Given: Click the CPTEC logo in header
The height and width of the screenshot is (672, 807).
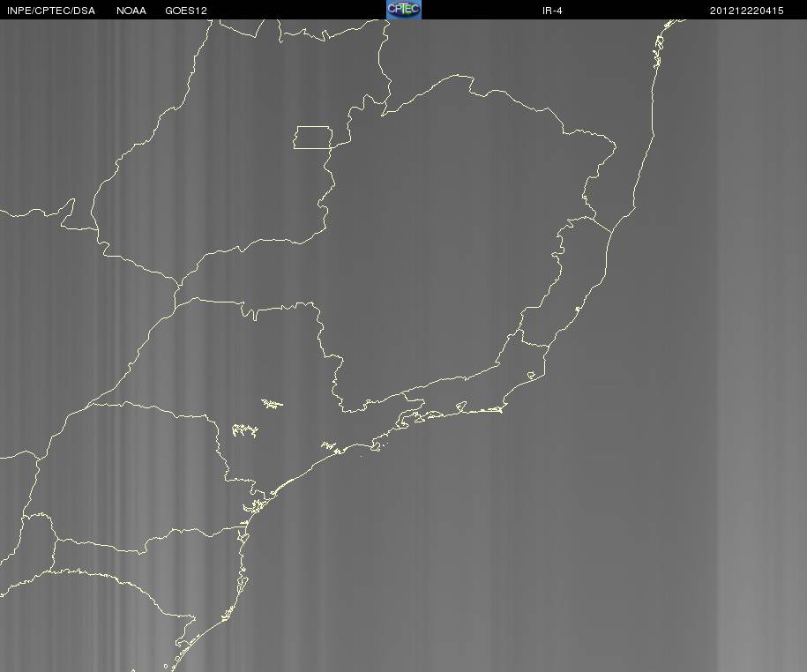Looking at the screenshot, I should 404,10.
